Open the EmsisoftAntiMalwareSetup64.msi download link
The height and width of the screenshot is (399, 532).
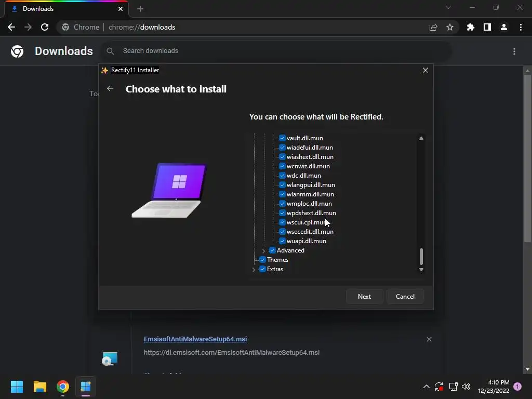pyautogui.click(x=195, y=339)
